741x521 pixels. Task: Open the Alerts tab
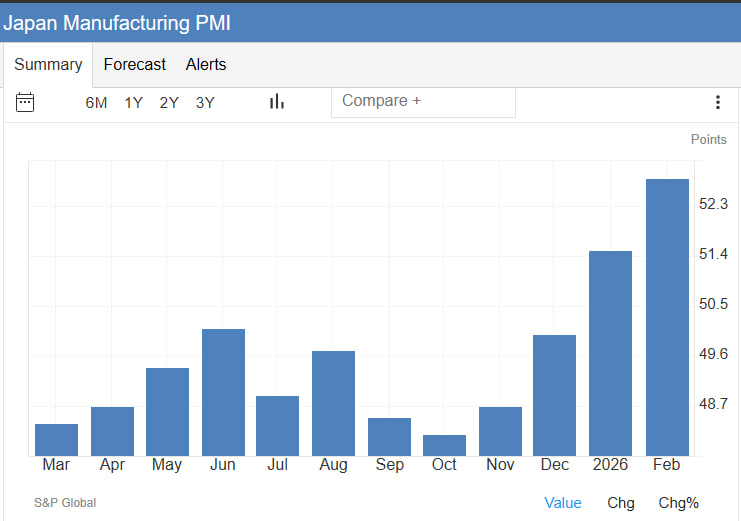click(206, 65)
